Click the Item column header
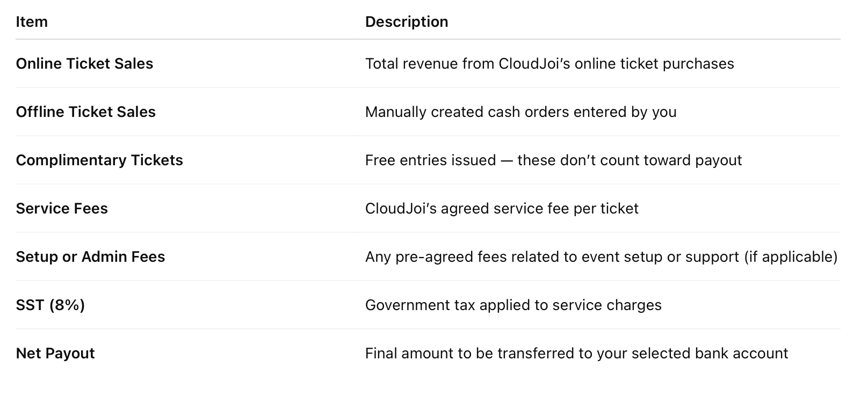Screen dimensions: 868x397 pyautogui.click(x=32, y=22)
